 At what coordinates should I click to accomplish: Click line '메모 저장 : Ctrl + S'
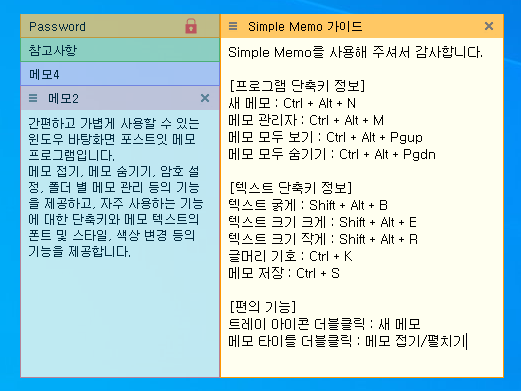284,273
